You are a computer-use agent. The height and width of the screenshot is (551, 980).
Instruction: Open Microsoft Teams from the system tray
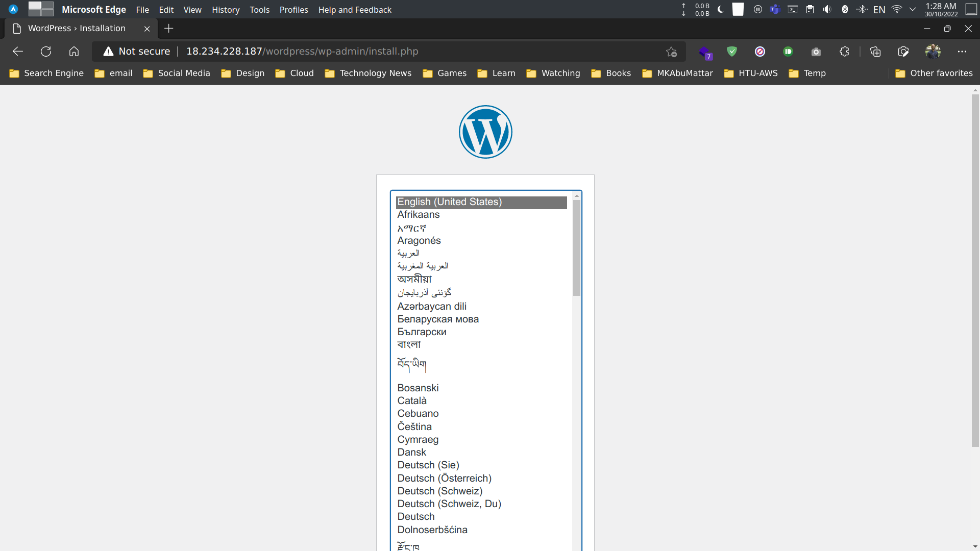click(775, 9)
